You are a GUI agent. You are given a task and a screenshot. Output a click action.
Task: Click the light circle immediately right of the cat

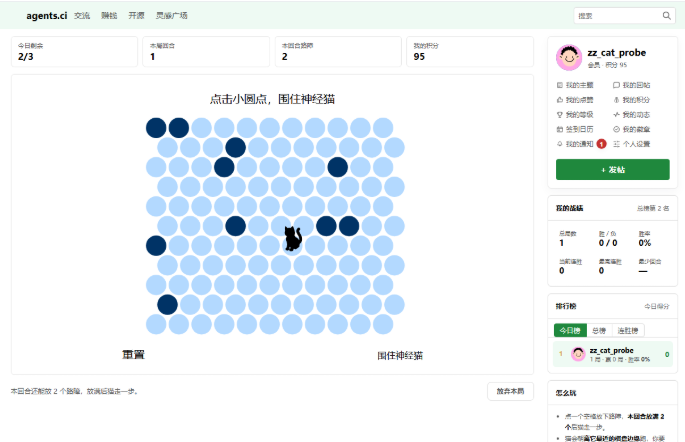[315, 246]
